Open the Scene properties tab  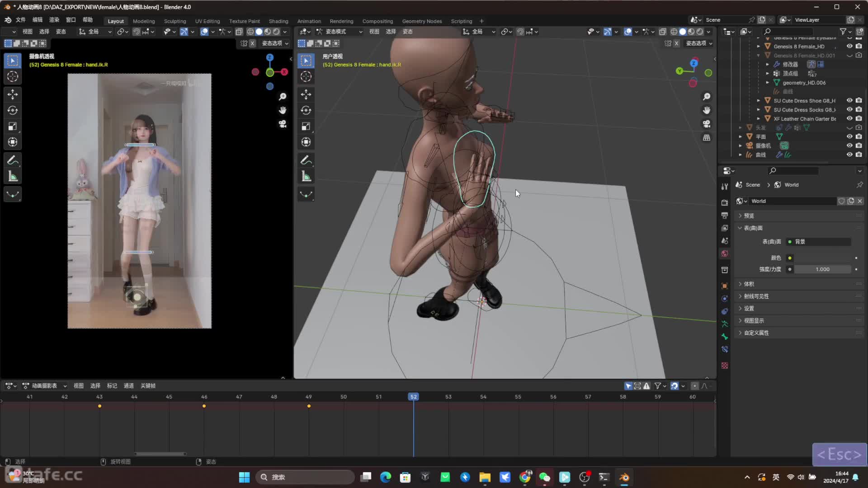click(x=725, y=241)
